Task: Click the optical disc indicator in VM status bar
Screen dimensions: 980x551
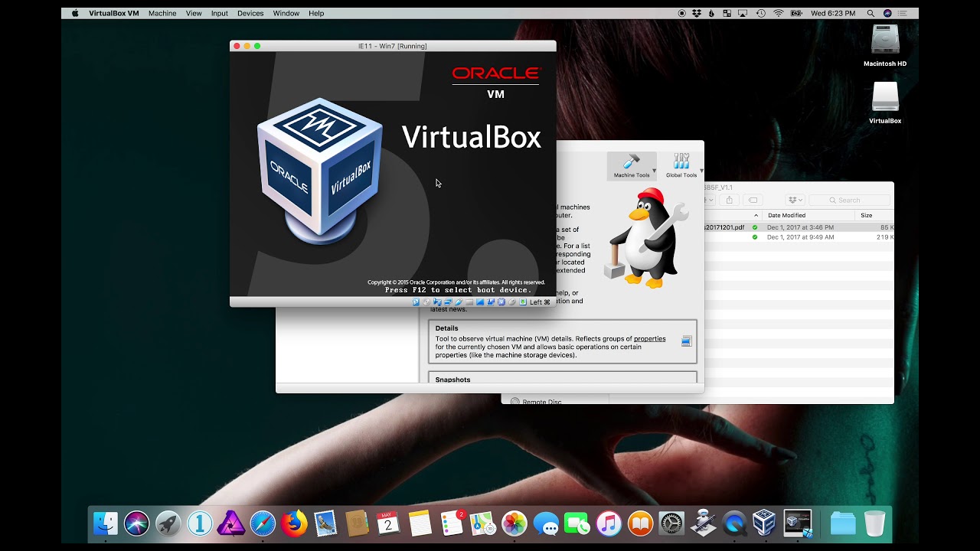Action: tap(426, 302)
